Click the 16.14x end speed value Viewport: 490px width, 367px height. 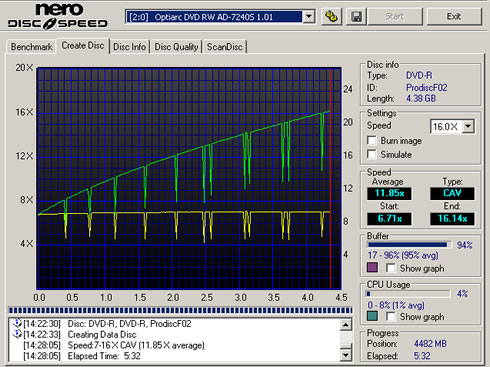452,219
